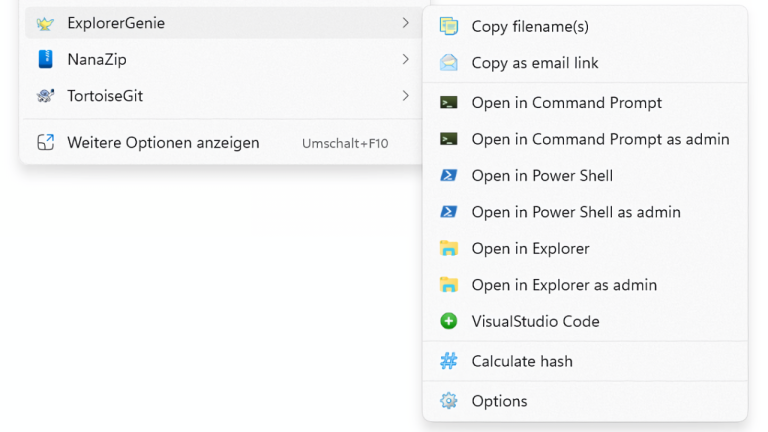This screenshot has width=768, height=432.
Task: Click the gear icon beside Options
Action: [x=449, y=401]
